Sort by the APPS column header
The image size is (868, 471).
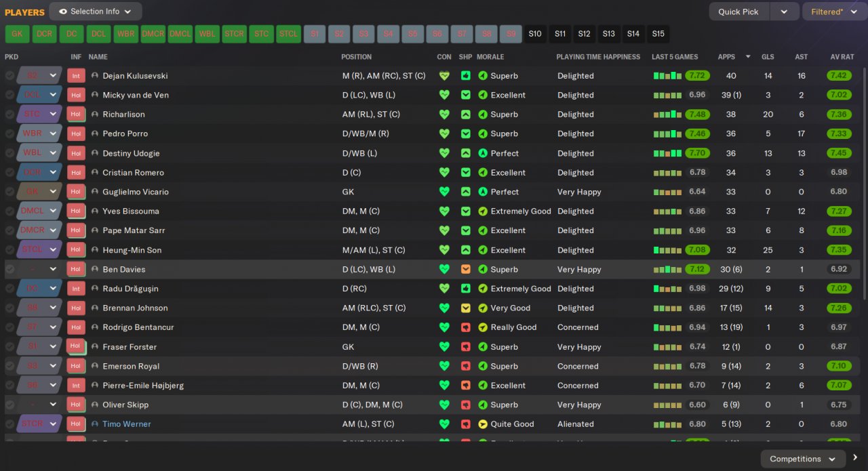point(726,57)
